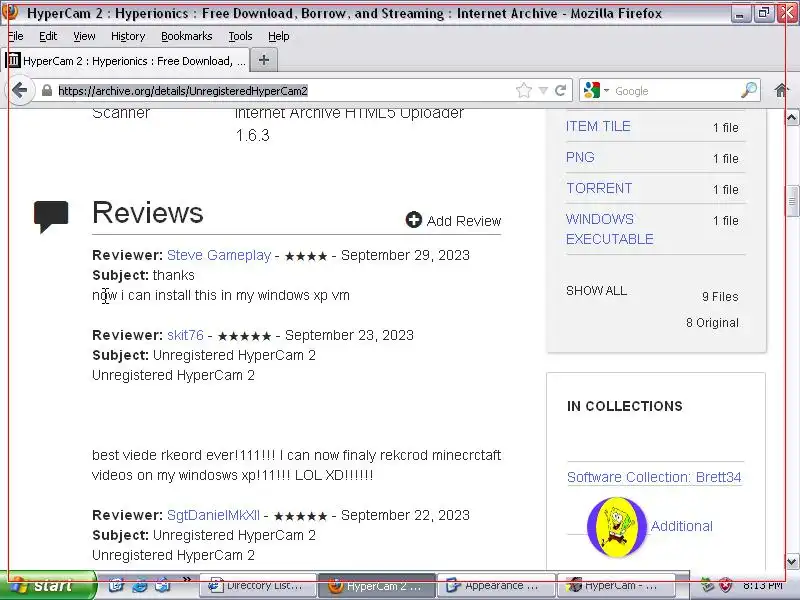Expand the quick launch chevron
Viewport: 800px width, 600px height.
[187, 579]
